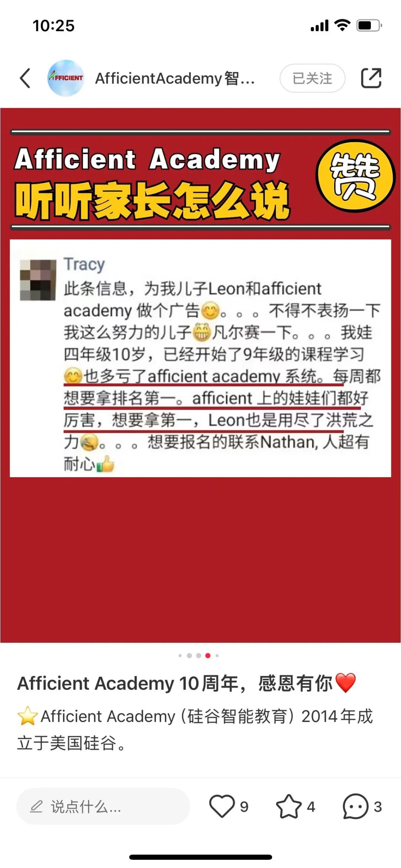The image size is (401, 868).
Task: Tap Tracy's blurred avatar in testimonial
Action: point(38,280)
